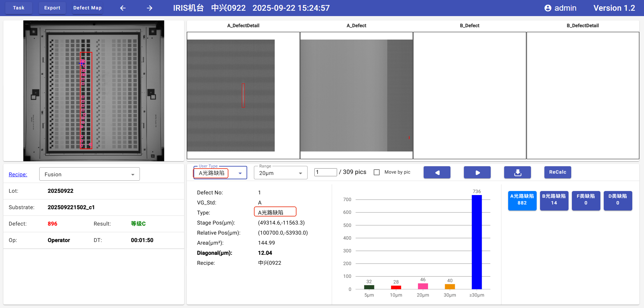Click the substrate defect map thumbnail

pyautogui.click(x=94, y=91)
